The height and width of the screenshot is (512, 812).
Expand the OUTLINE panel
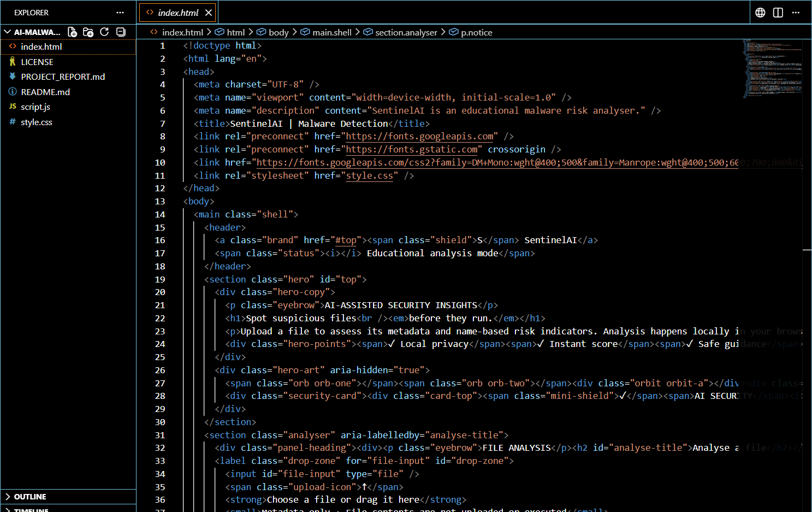68,497
